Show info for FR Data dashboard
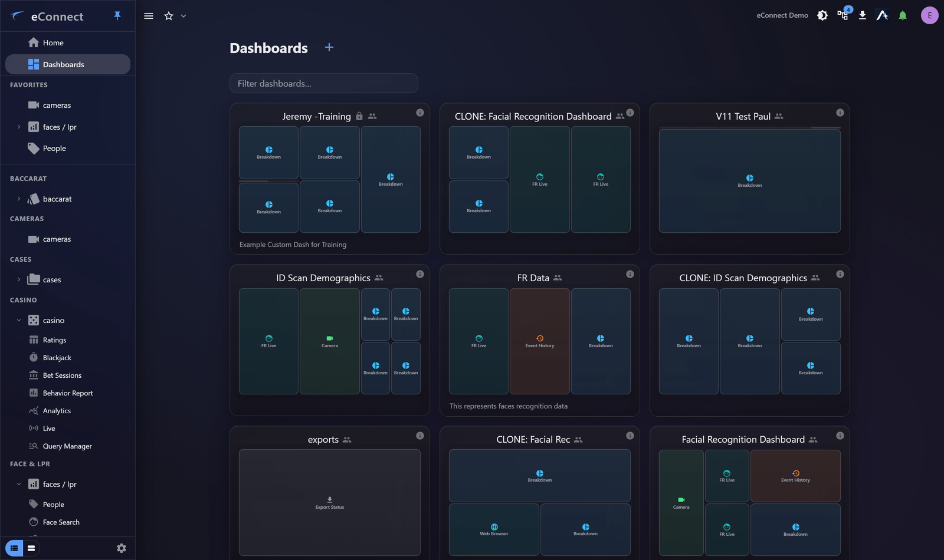Viewport: 944px width, 560px height. pos(630,274)
